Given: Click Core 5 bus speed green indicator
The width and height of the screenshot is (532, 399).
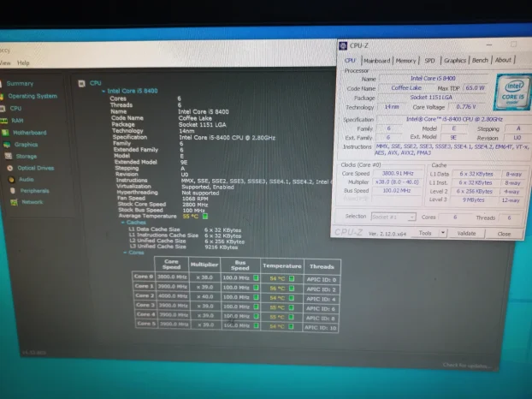Looking at the screenshot, I should point(256,325).
